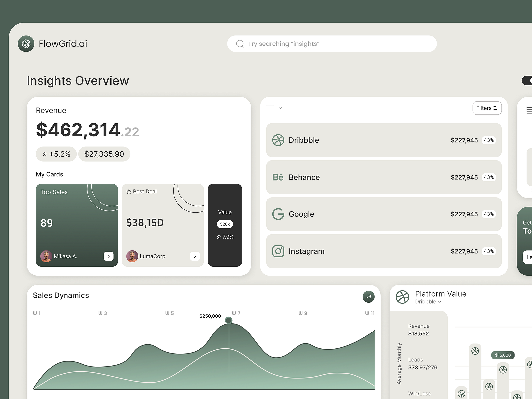Click the Instagram icon in platform list

tap(278, 251)
